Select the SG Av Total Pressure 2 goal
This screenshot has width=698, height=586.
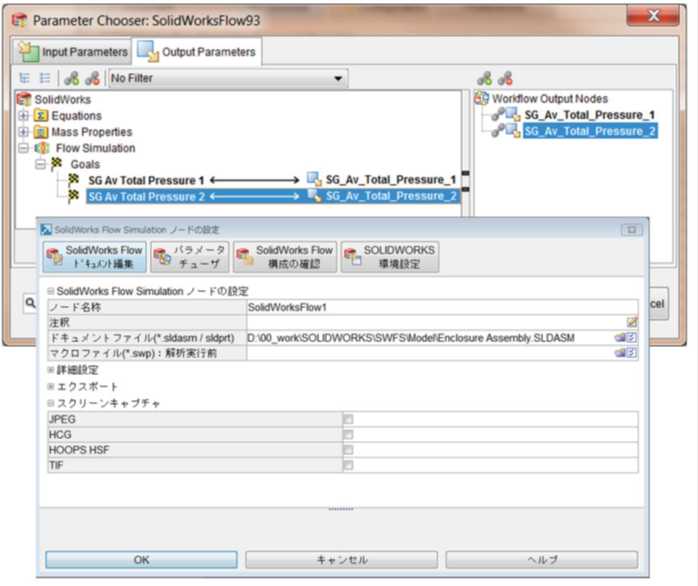[x=146, y=196]
